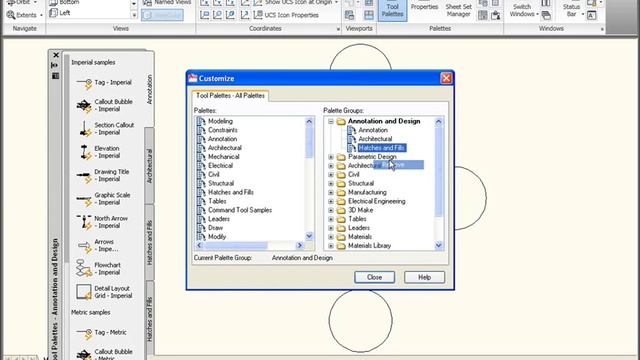
Task: Select Modify in the Palettes list
Action: pos(217,237)
